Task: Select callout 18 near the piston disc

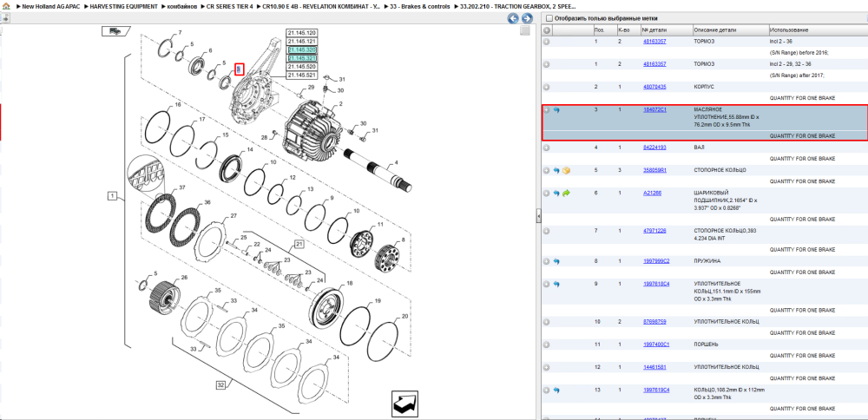Action: (x=349, y=283)
